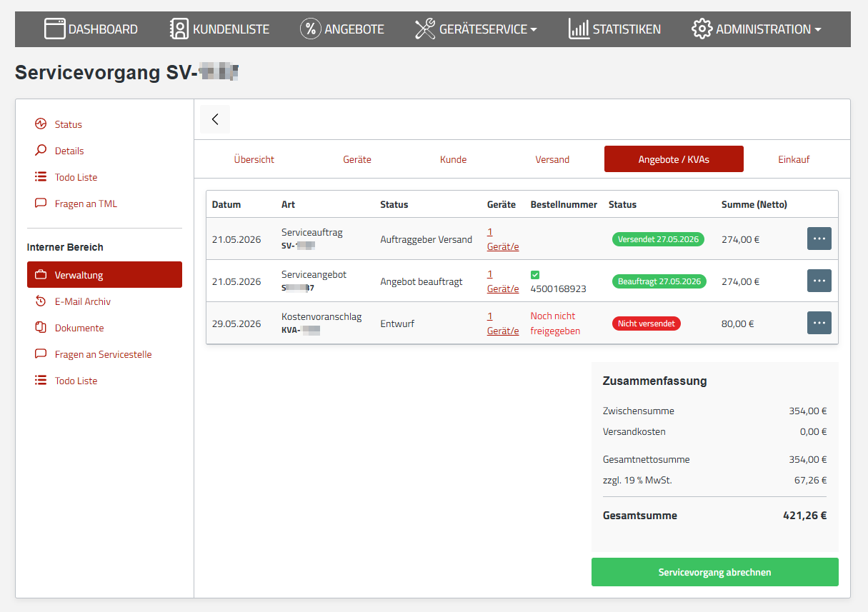This screenshot has width=868, height=612.
Task: Click the Gesamtsumme 421,26 € value
Action: point(805,516)
